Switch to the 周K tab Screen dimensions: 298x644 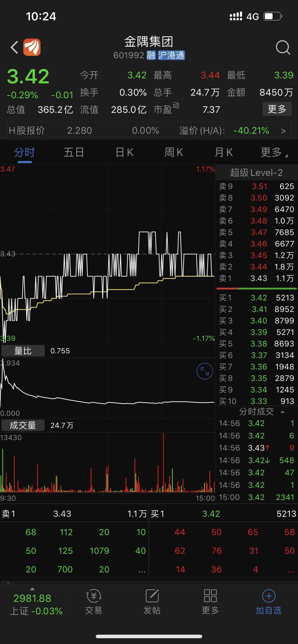[174, 152]
